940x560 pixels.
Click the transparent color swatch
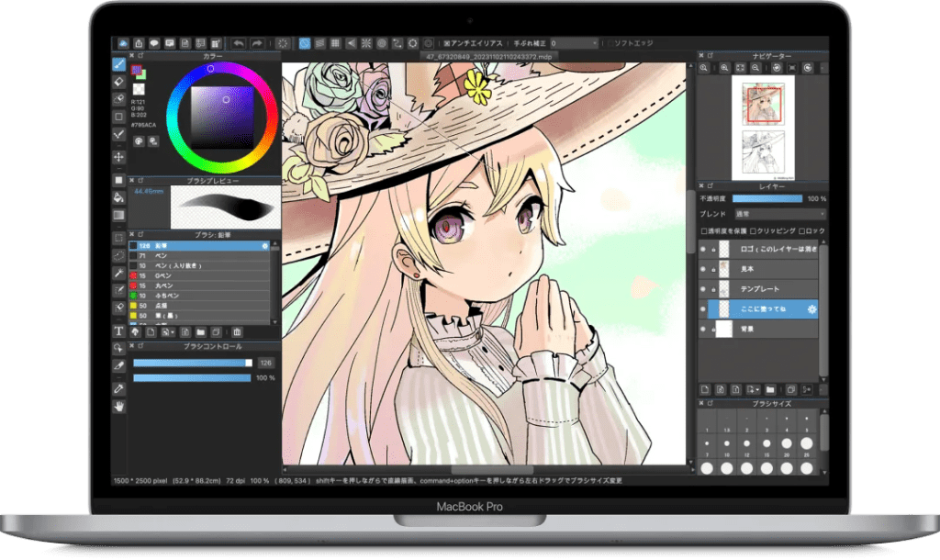139,89
